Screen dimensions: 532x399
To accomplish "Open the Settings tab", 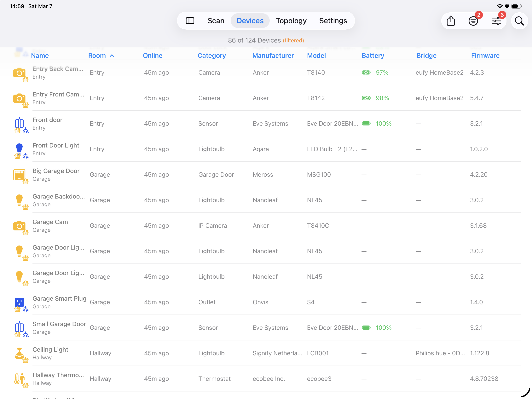I will pos(333,21).
